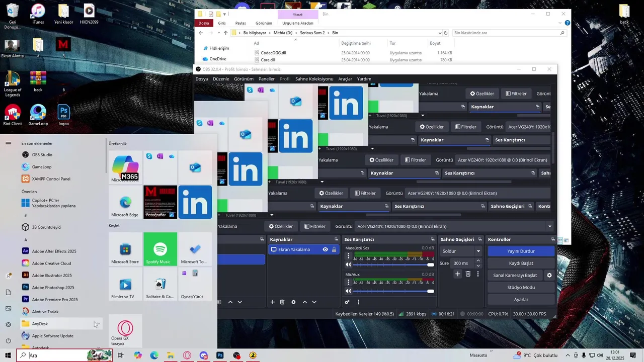The image size is (644, 362).
Task: Delete selected source with Kaynaklar trash icon
Action: coord(282,302)
